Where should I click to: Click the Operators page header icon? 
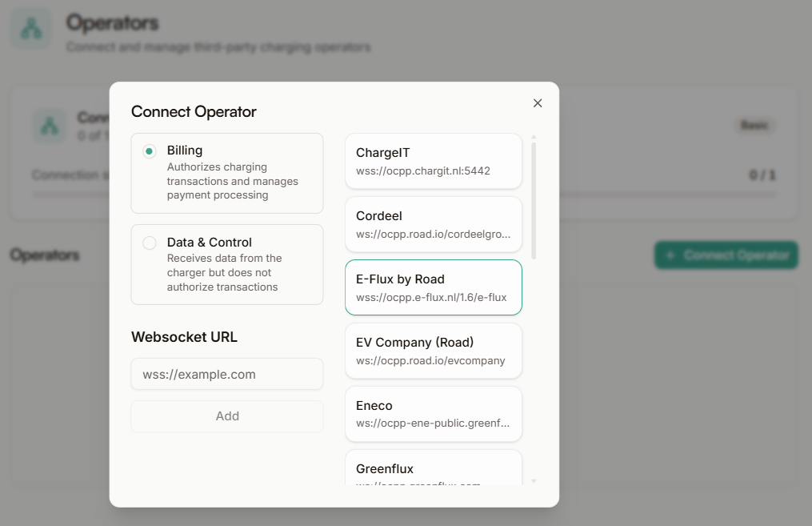(30, 28)
